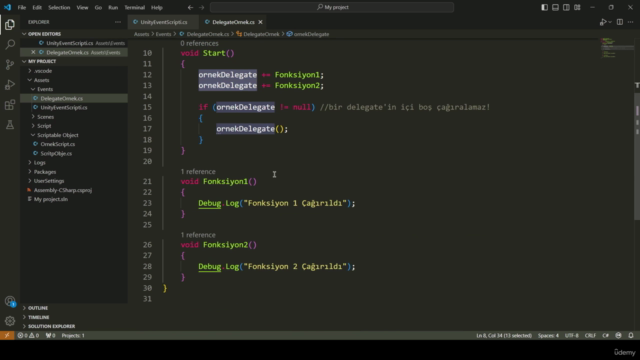Split the editor to the right

pyautogui.click(x=620, y=22)
